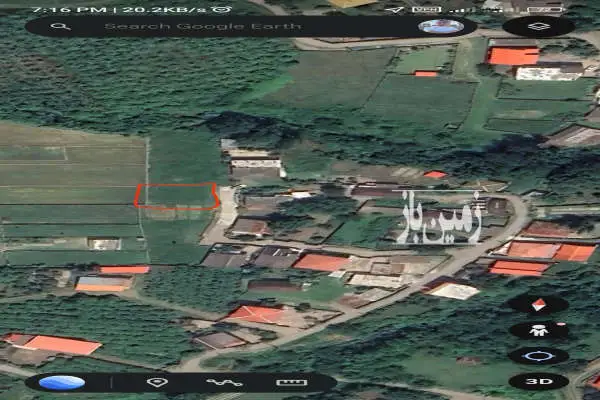Center map on my location
Viewport: 600px width, 400px height.
pyautogui.click(x=538, y=356)
